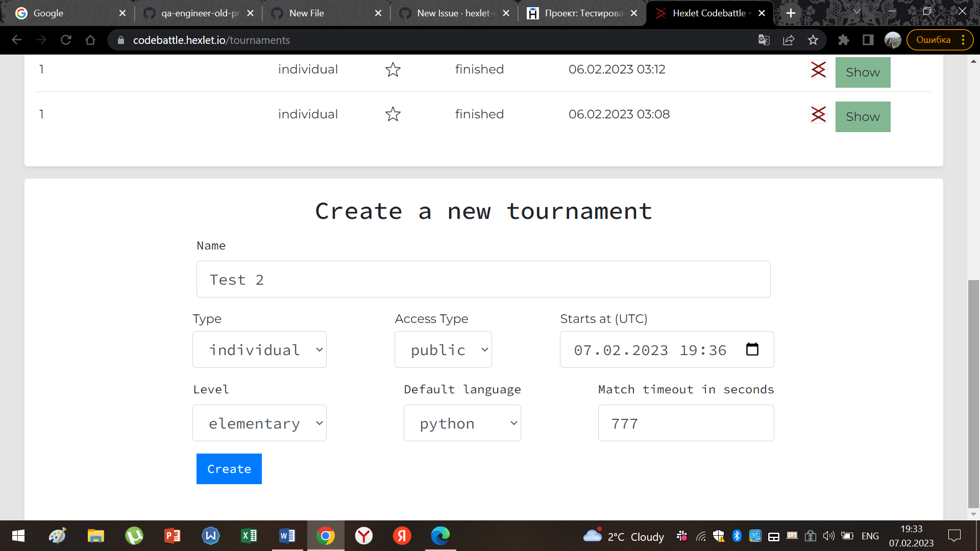Image resolution: width=980 pixels, height=551 pixels.
Task: Open the browser extensions puzzle icon
Action: point(843,40)
